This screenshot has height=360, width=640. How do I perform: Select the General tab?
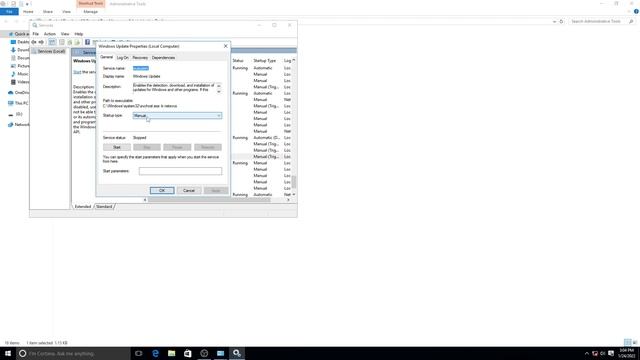[107, 57]
